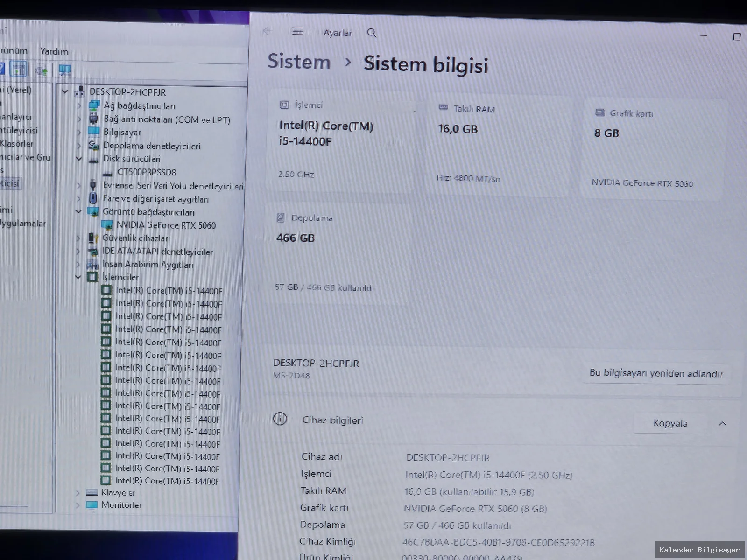Collapse the DESKTOP-2HCPFJR root tree node
Screen dimensions: 747x560
click(65, 91)
